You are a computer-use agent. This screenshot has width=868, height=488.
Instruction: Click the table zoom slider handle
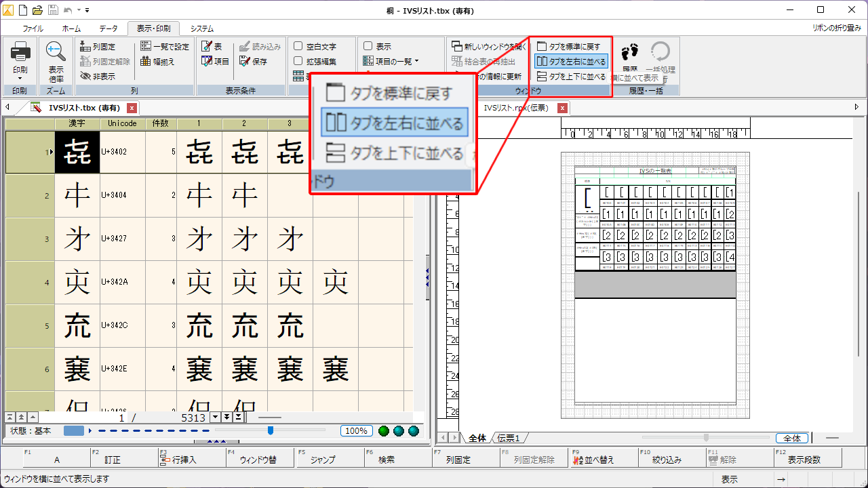coord(271,430)
